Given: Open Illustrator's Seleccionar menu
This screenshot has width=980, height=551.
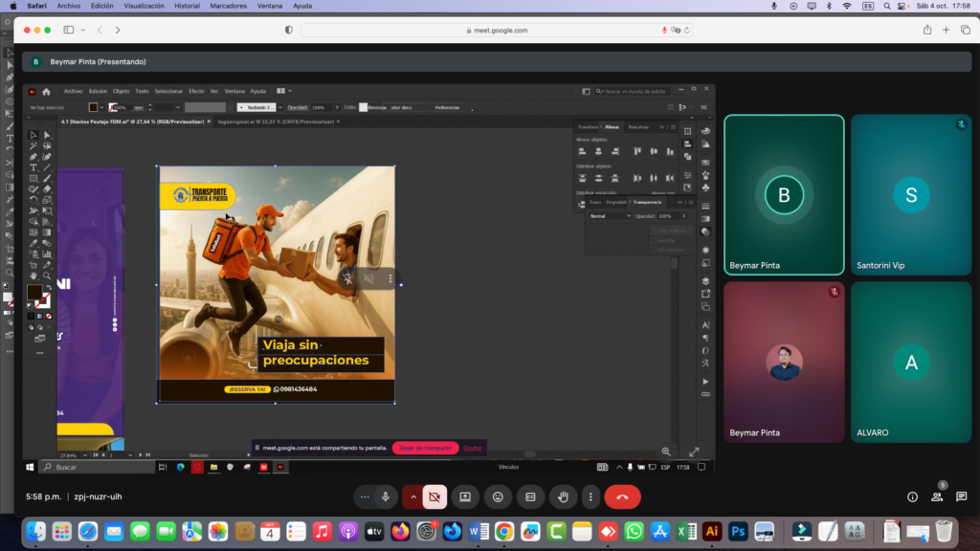Looking at the screenshot, I should pos(168,91).
